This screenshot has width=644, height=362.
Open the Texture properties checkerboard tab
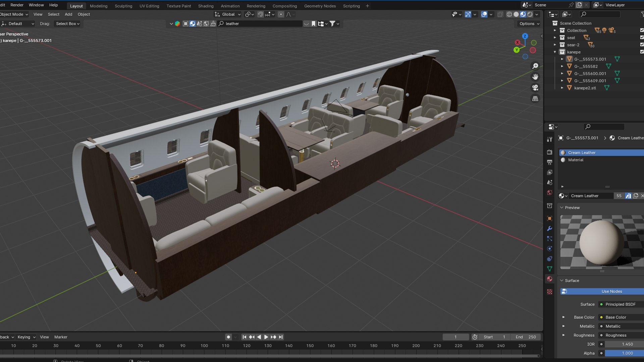549,292
